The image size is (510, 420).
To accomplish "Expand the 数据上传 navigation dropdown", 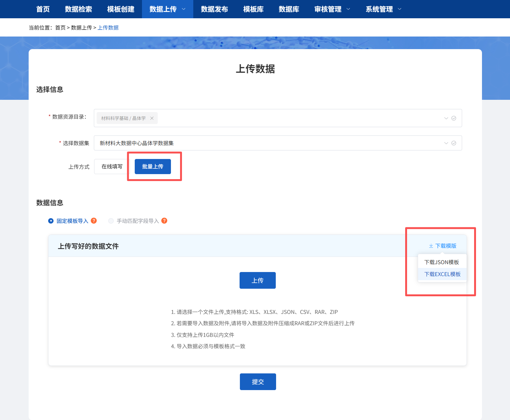I will point(184,9).
